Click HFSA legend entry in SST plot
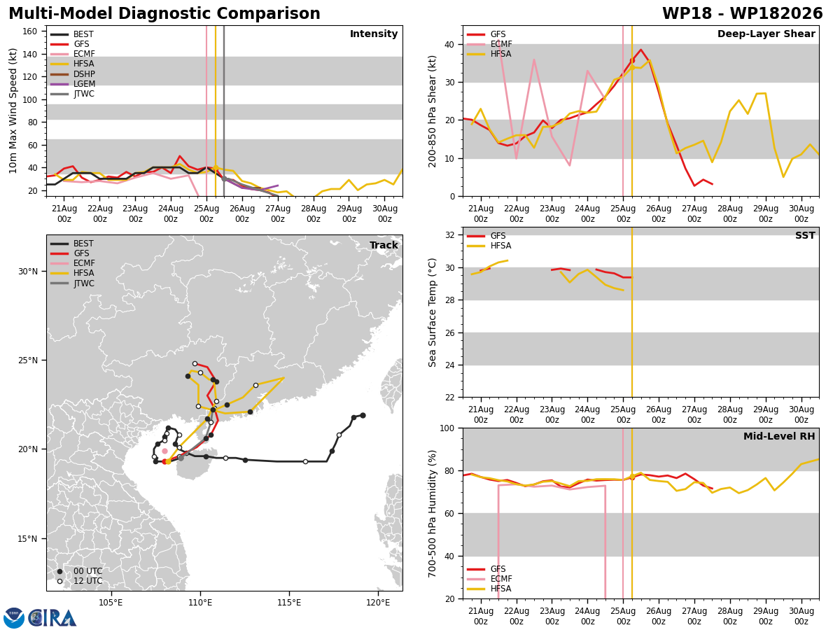Viewport: 840px width, 630px height. pos(489,246)
